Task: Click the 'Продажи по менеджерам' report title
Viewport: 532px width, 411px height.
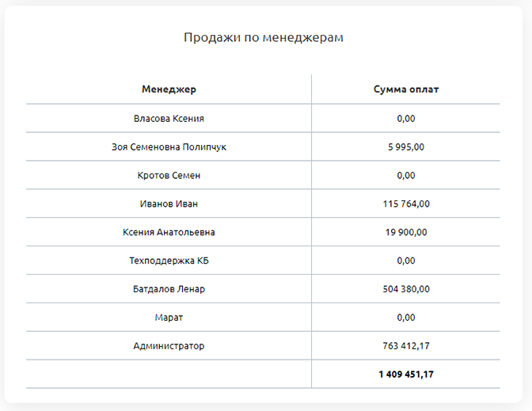Action: 264,37
